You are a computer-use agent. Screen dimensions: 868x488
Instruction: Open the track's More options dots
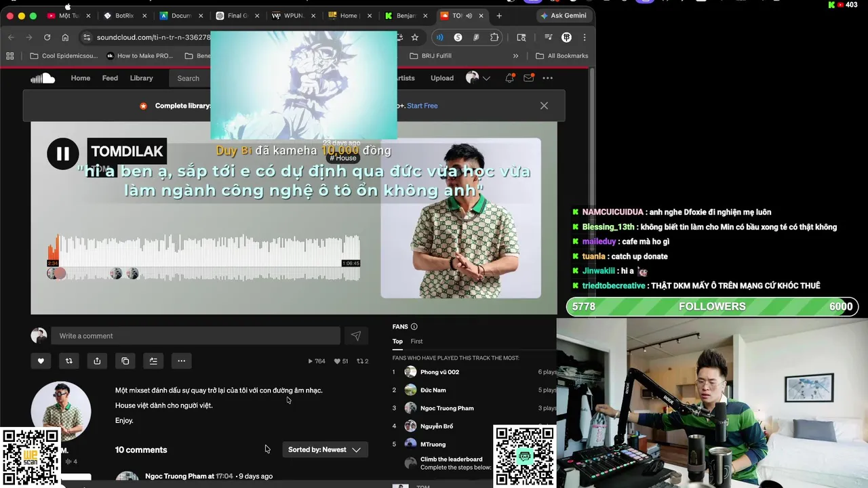[181, 361]
